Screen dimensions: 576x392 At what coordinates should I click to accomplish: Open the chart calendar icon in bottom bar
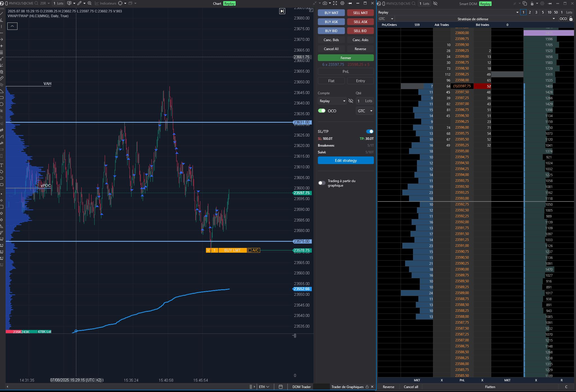(281, 387)
